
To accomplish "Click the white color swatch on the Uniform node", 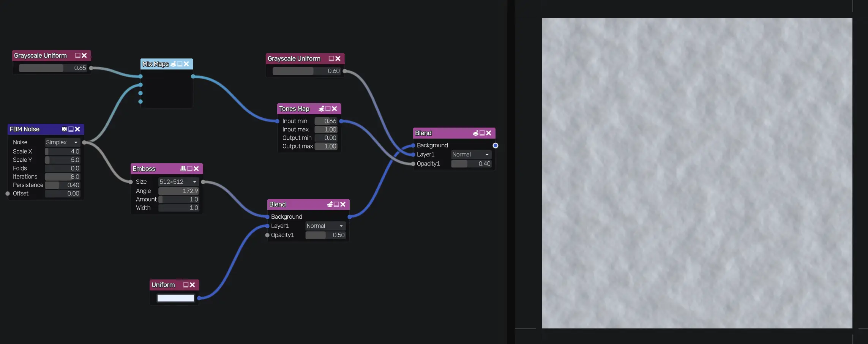I will pos(175,298).
